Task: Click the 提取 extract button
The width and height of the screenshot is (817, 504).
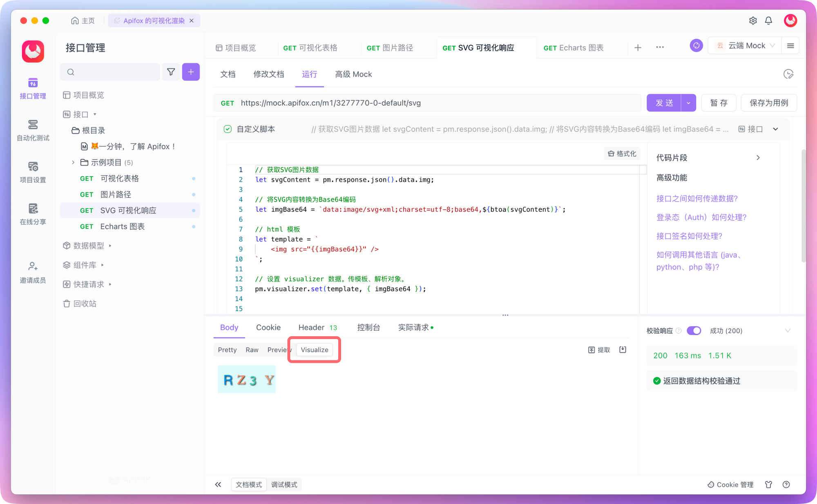Action: click(599, 350)
